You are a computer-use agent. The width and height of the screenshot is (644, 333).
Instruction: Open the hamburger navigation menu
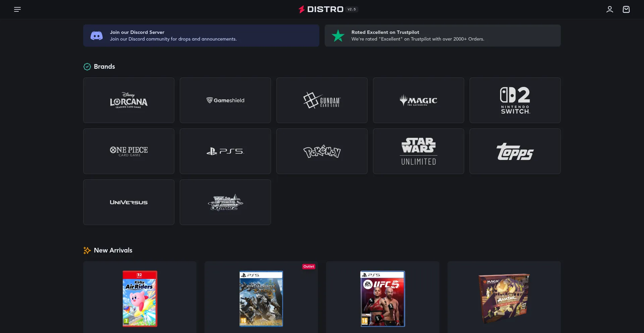pyautogui.click(x=17, y=9)
